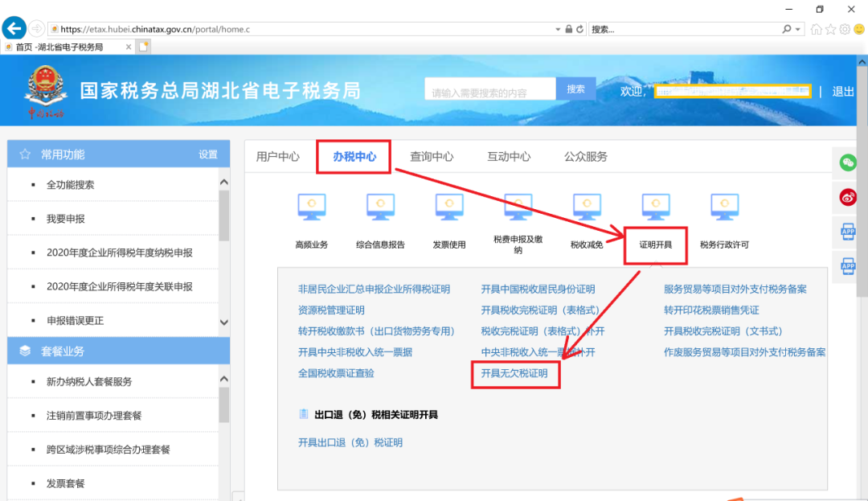Open 转开税收缴款书（出口货物劳务专用） link
This screenshot has width=868, height=501.
[376, 331]
